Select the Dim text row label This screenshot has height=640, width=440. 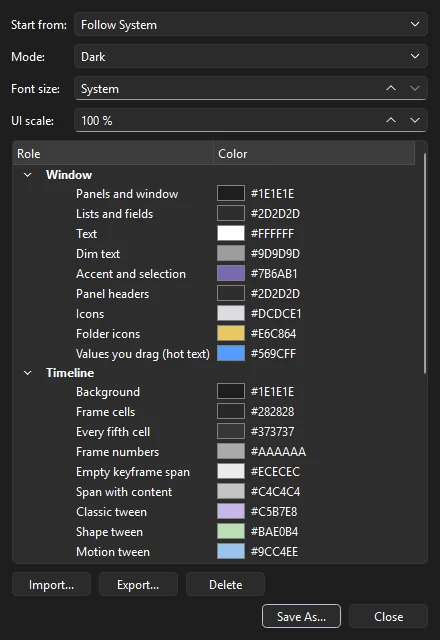[x=98, y=253]
